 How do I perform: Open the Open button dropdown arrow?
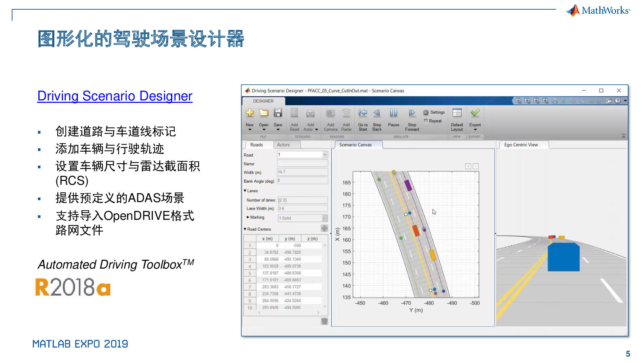[264, 130]
